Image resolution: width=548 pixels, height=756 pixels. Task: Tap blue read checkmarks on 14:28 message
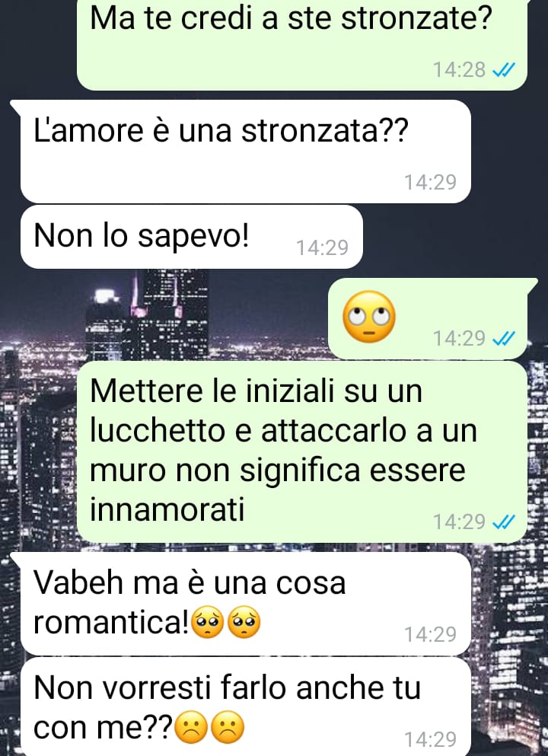tap(504, 70)
